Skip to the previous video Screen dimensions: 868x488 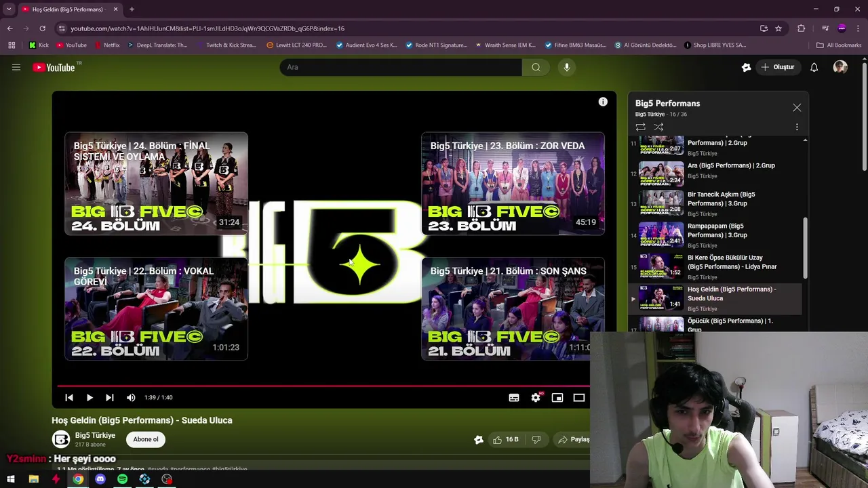pyautogui.click(x=69, y=398)
